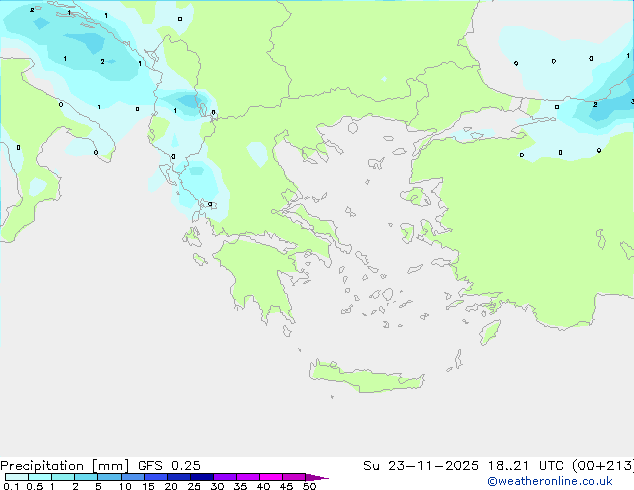Select the legend swatch for 45–50 mm
The image size is (634, 490).
[x=294, y=477]
